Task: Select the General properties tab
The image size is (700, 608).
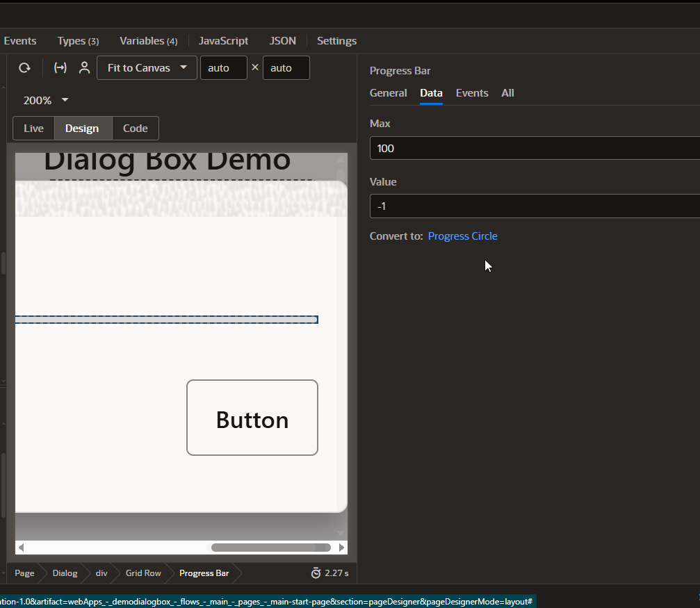Action: click(x=389, y=93)
